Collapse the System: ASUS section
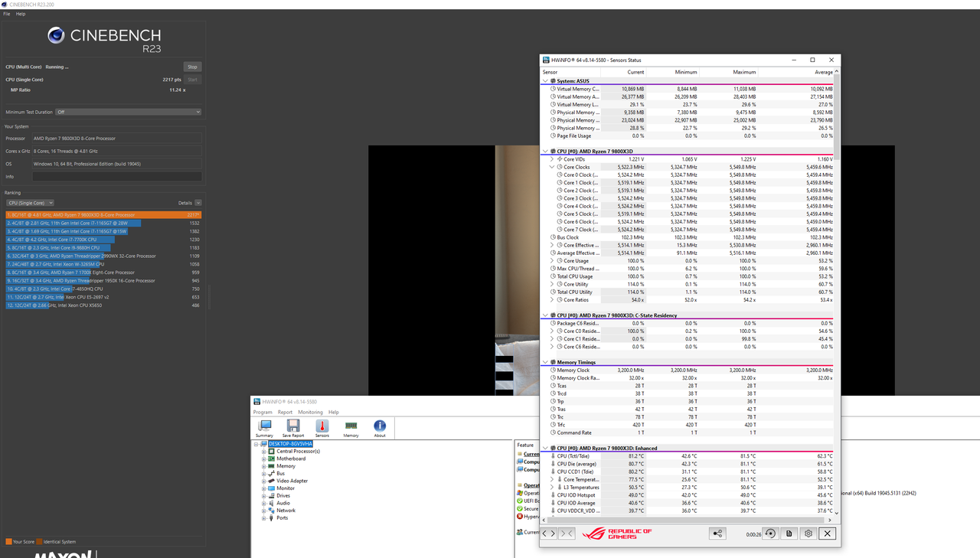Viewport: 980px width, 558px height. (x=545, y=81)
